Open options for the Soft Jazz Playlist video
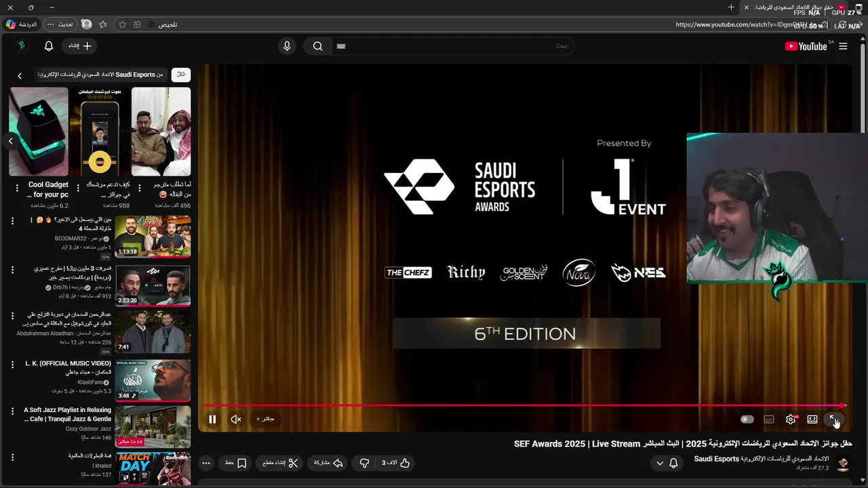This screenshot has width=868, height=488. point(12,411)
